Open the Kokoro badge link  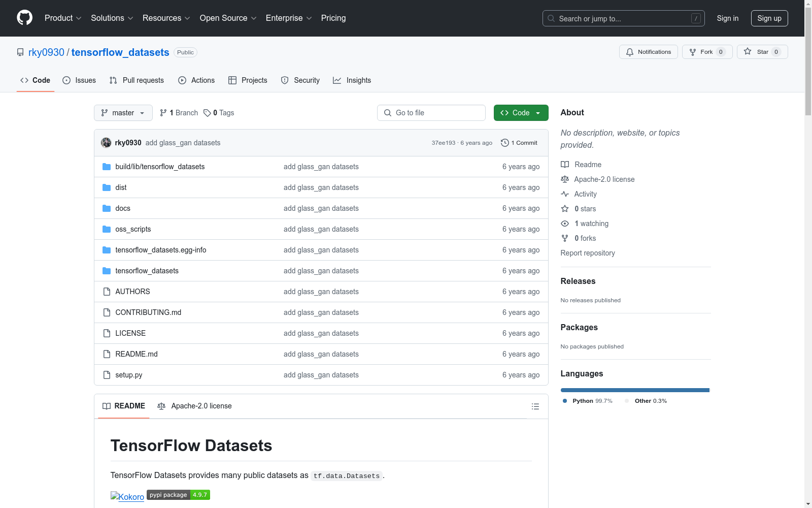click(127, 497)
